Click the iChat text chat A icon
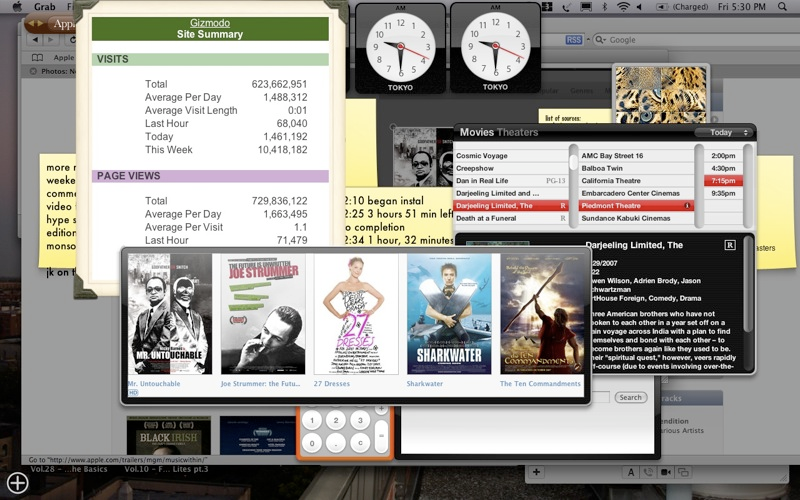Screen dimensions: 800x500 point(631,472)
